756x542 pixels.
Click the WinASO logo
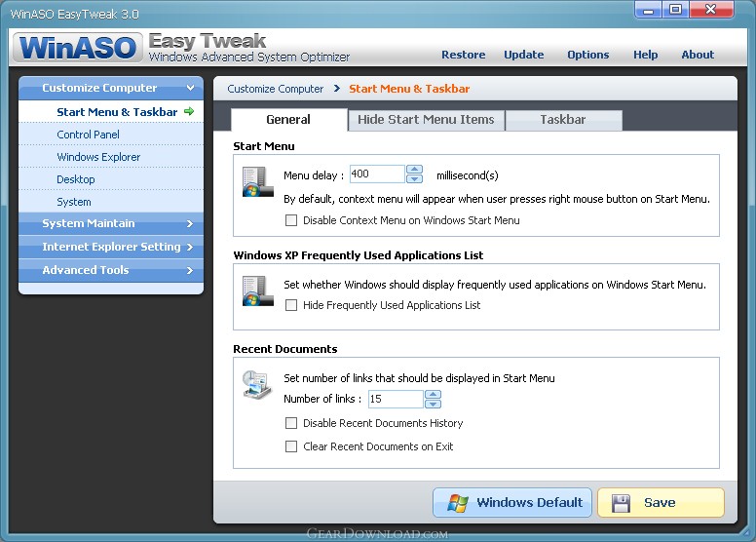(x=78, y=48)
